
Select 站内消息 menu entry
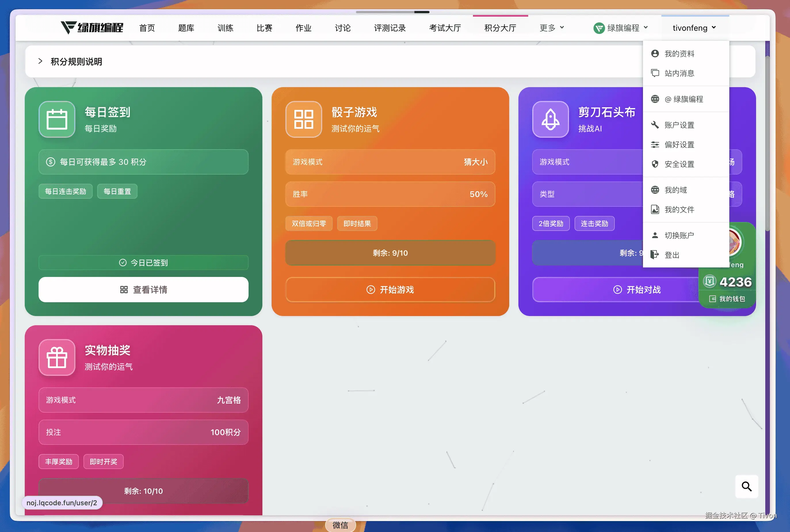(x=679, y=73)
